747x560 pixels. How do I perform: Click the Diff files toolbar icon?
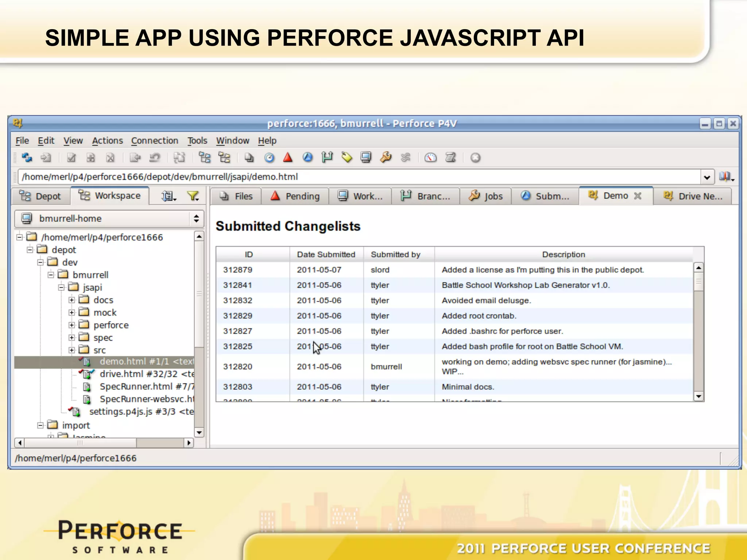[179, 157]
